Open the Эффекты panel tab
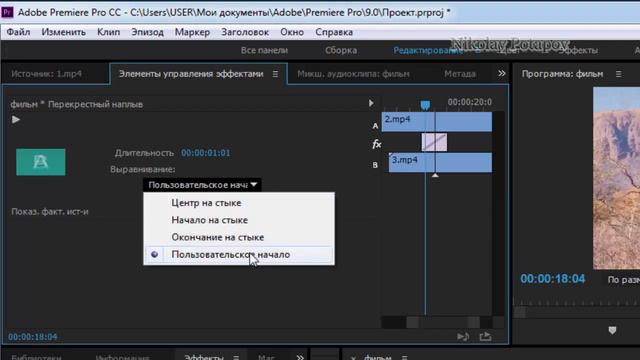 204,357
